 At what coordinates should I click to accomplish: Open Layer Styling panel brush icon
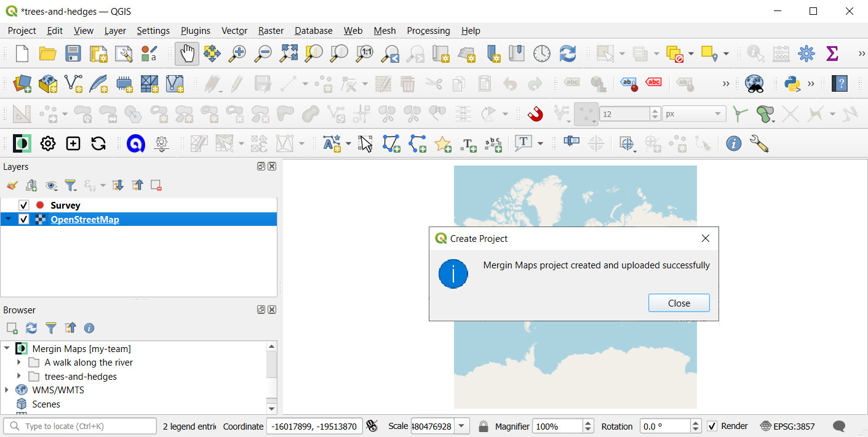pos(12,185)
